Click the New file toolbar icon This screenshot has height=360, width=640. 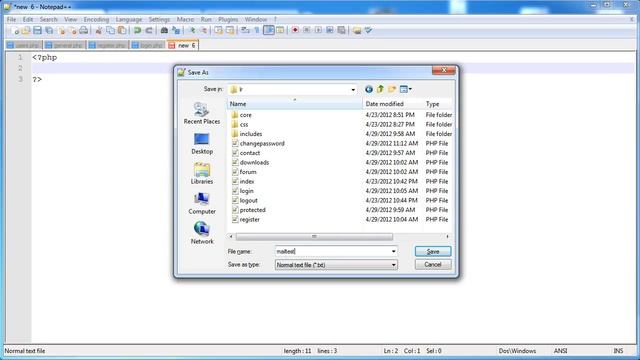pyautogui.click(x=15, y=31)
